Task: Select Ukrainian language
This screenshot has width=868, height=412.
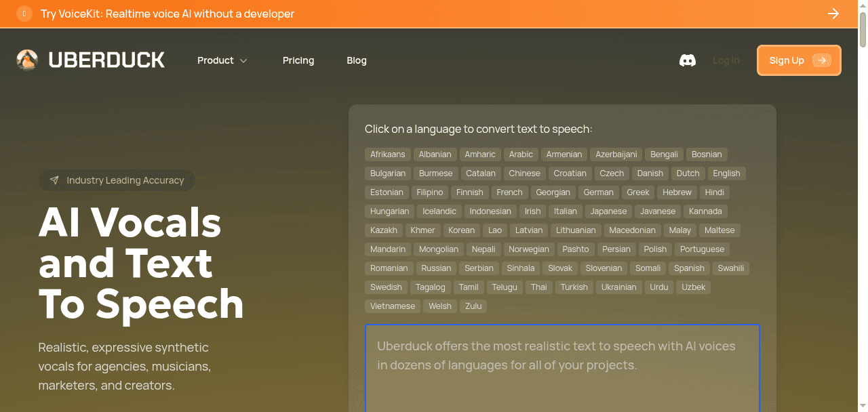Action: click(619, 287)
